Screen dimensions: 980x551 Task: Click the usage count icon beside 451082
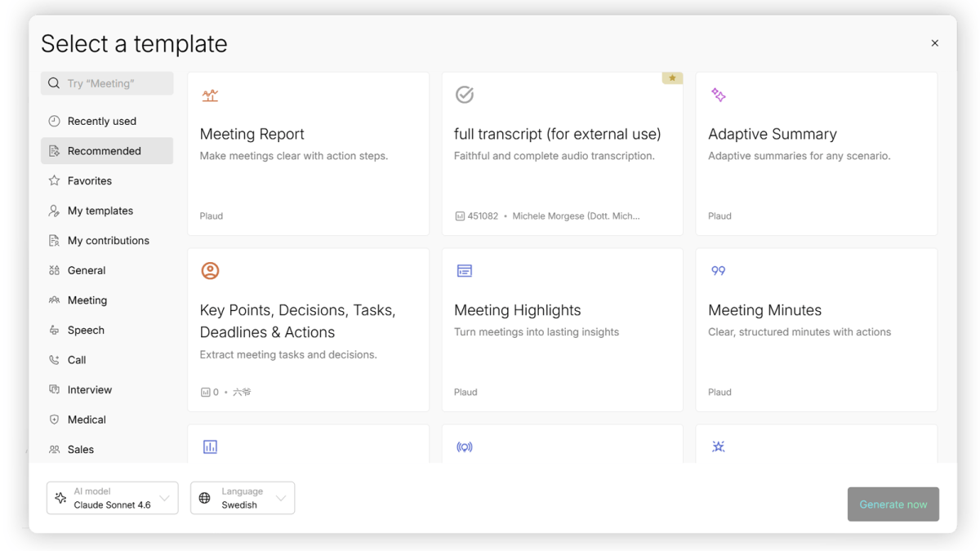coord(460,216)
